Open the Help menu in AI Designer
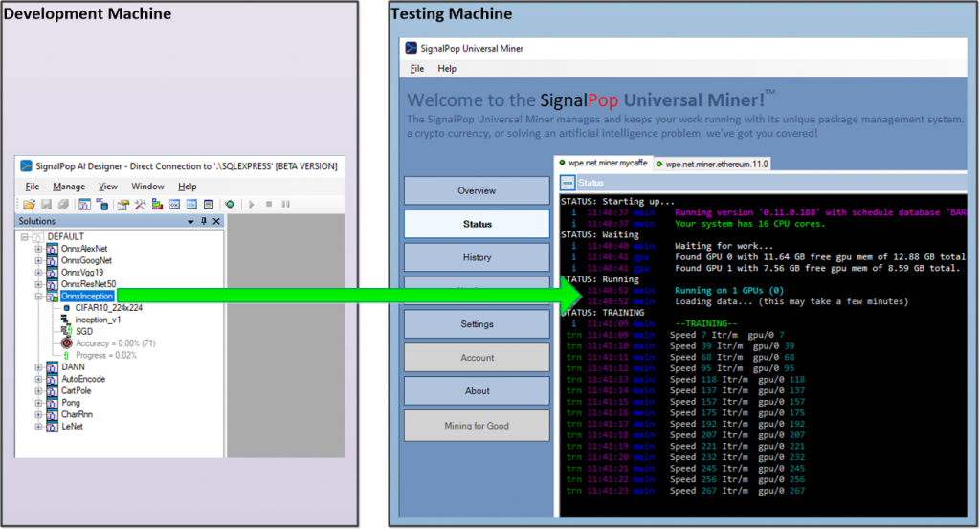The image size is (980, 529). (x=187, y=187)
